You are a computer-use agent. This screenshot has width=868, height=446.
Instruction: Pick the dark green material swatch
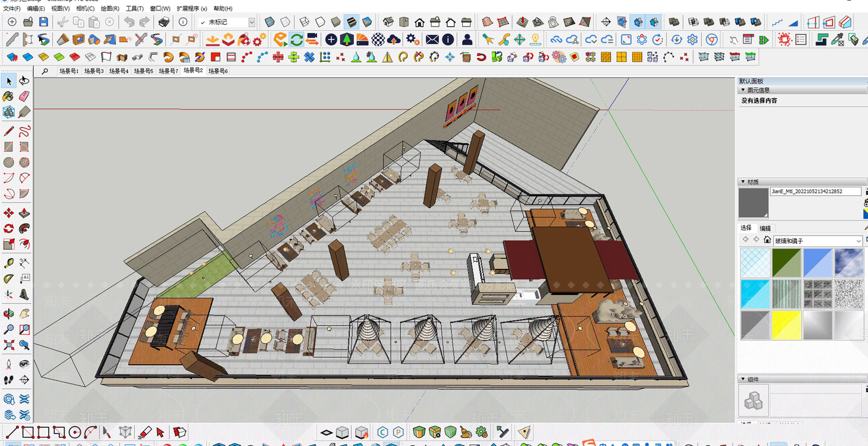pyautogui.click(x=786, y=262)
